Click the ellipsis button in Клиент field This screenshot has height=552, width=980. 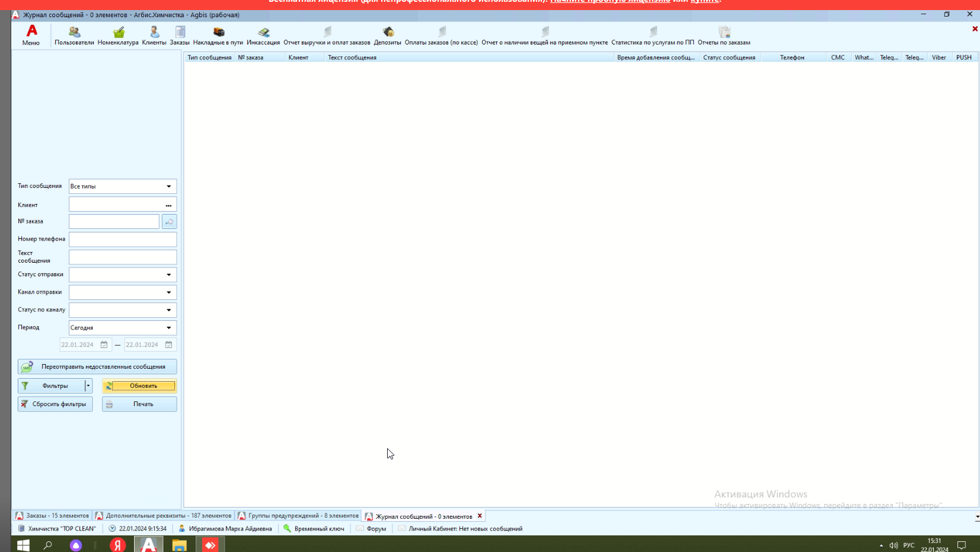[x=168, y=205]
